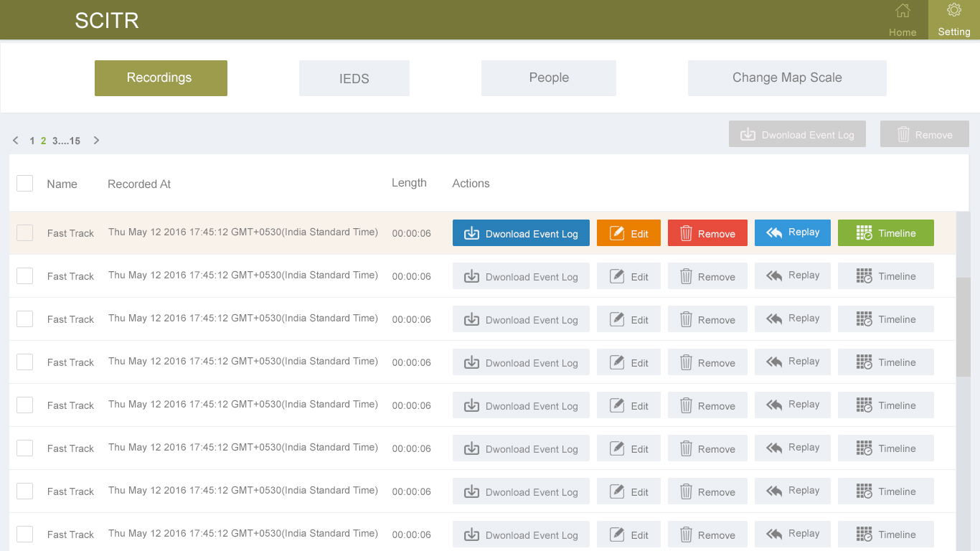This screenshot has height=551, width=980.
Task: Toggle the select-all checkbox in table header
Action: [x=25, y=184]
